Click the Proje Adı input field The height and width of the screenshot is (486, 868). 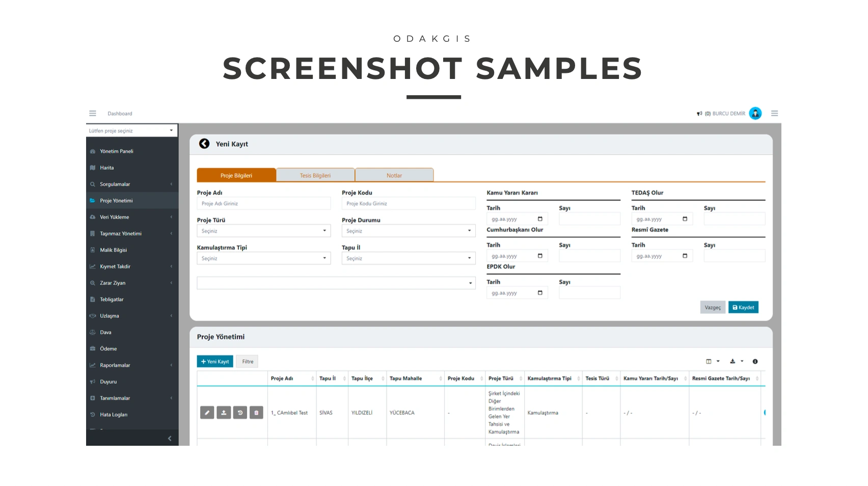tap(263, 204)
